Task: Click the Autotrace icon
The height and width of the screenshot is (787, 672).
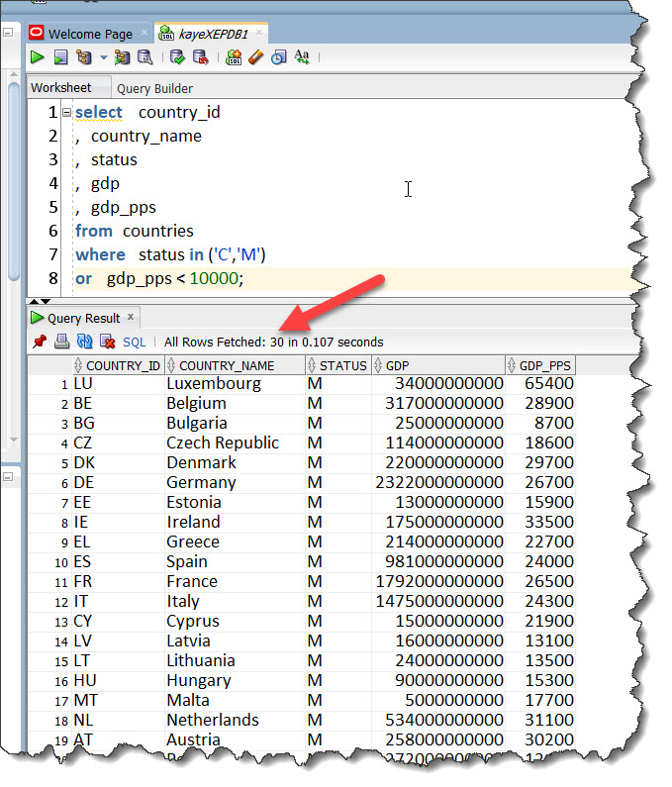Action: coord(122,57)
